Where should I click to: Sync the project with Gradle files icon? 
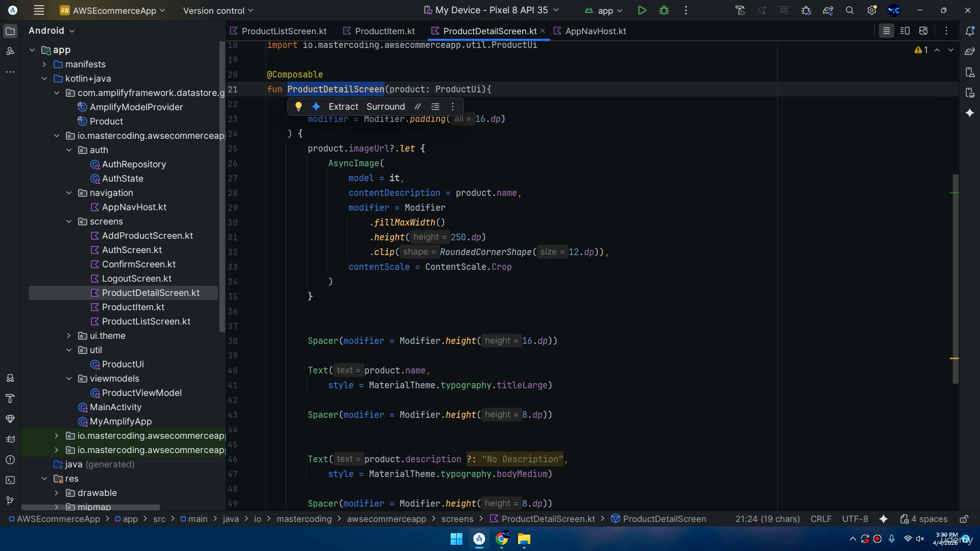[828, 10]
